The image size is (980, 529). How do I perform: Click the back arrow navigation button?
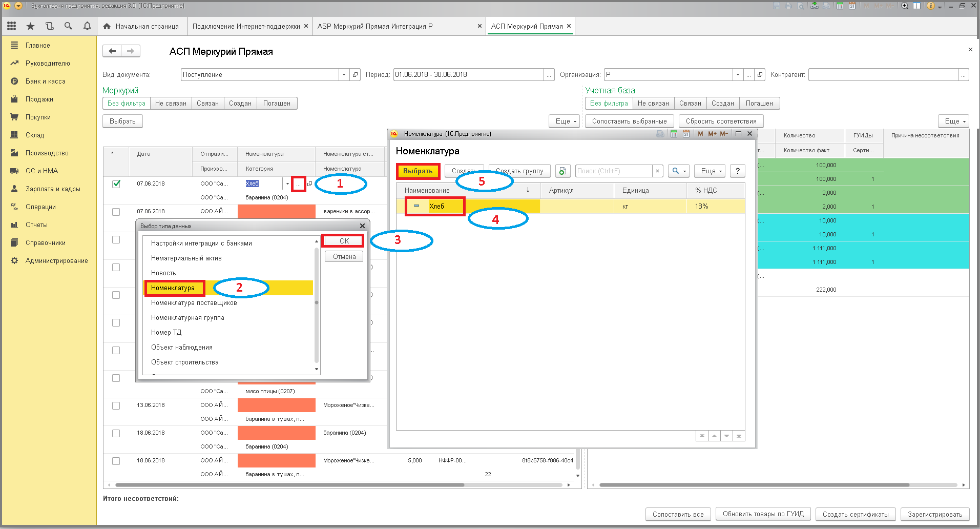click(x=112, y=51)
